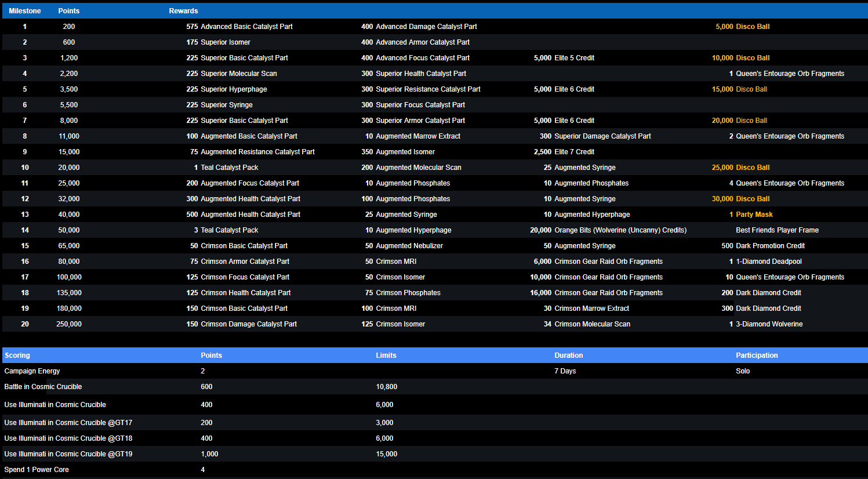Click the Best Friends Player Frame reward
This screenshot has width=868, height=479.
(x=777, y=230)
